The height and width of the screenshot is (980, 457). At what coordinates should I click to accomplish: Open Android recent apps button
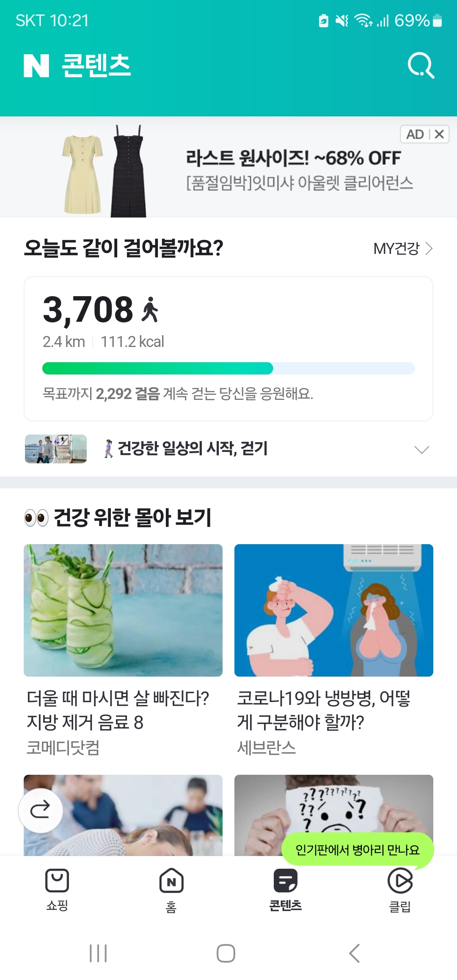tap(98, 953)
